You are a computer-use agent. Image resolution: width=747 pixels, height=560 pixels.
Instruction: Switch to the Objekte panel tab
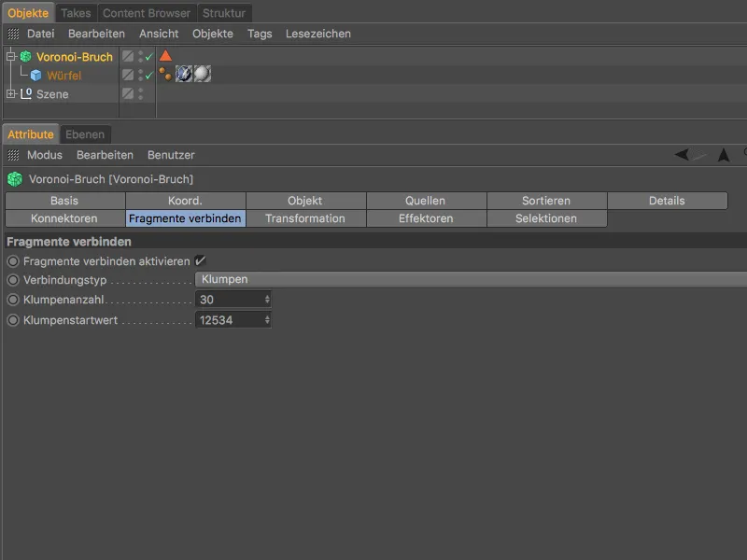coord(28,13)
